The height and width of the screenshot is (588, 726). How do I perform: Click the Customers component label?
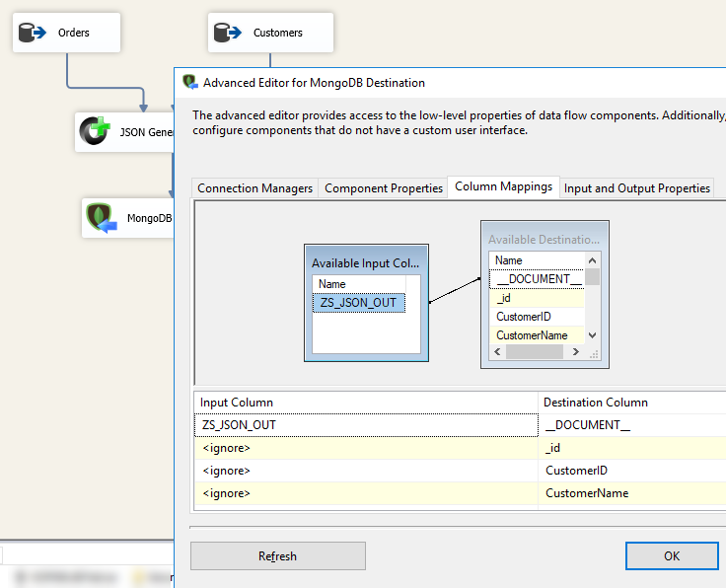[x=278, y=33]
